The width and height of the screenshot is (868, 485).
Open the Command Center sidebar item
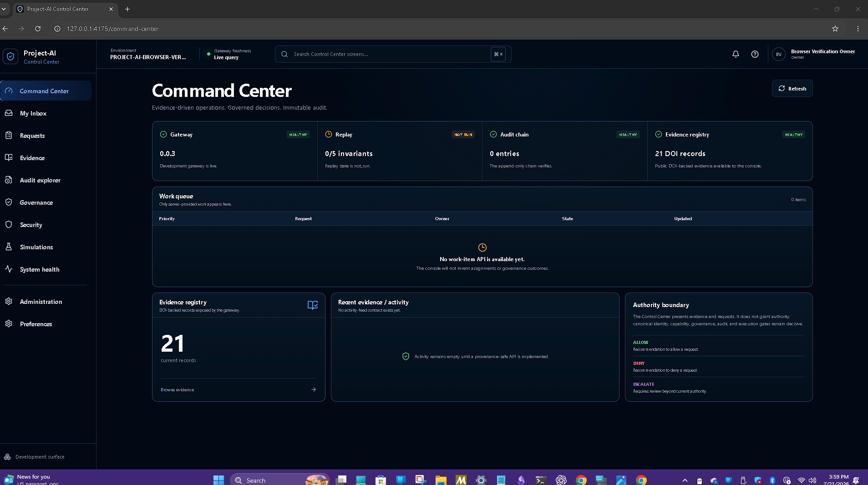point(46,91)
